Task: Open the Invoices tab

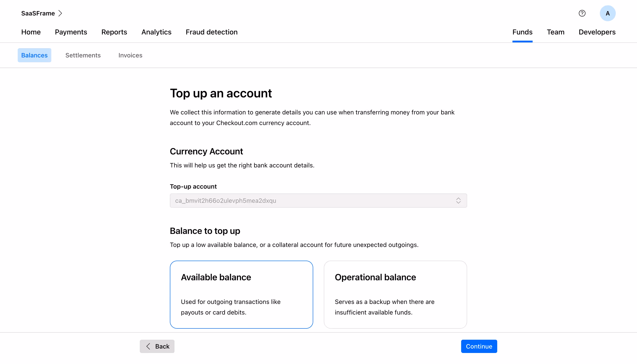Action: pyautogui.click(x=130, y=55)
